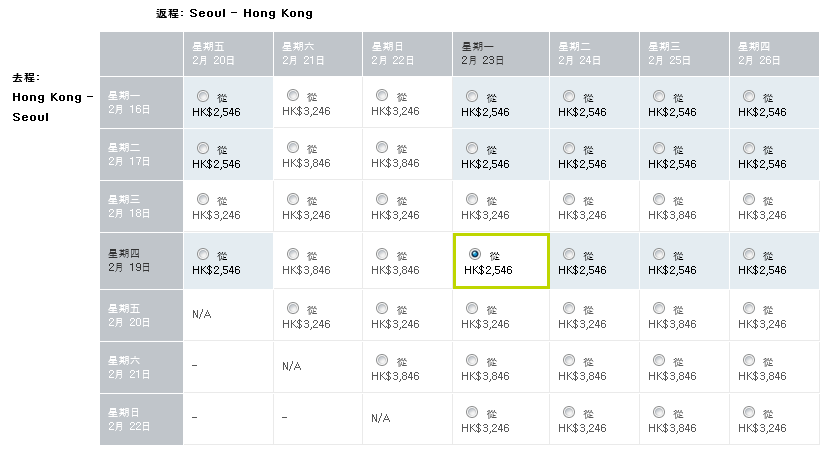Click the 星期四 2月 19日 outbound row header
Screen dimensions: 828x454
tap(141, 260)
